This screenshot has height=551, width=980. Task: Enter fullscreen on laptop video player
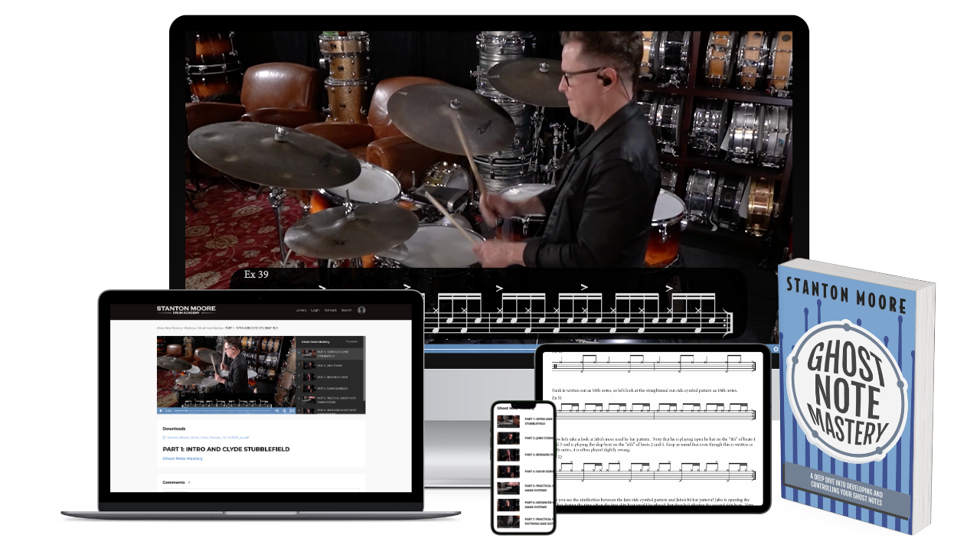tap(292, 410)
